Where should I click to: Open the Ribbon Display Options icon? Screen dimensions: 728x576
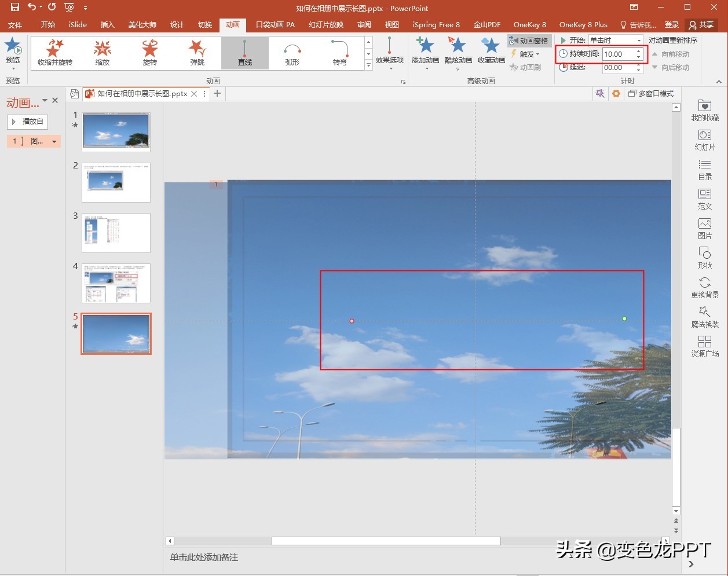[x=634, y=8]
